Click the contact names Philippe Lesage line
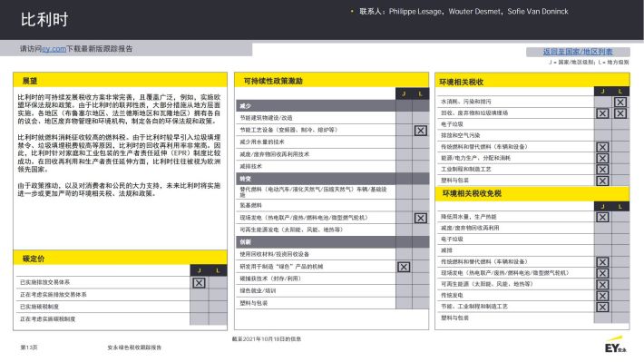 coord(463,12)
